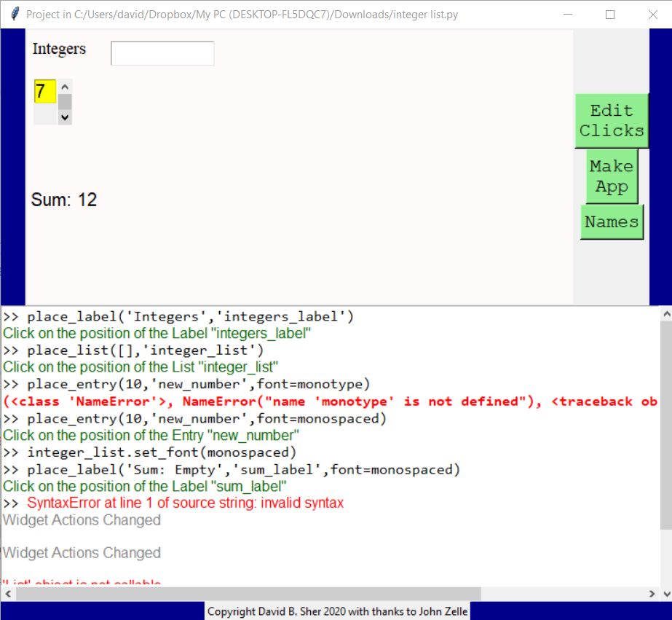Click the console horizontal scroll-right arrow
Image resolution: width=672 pixels, height=620 pixels.
point(652,594)
